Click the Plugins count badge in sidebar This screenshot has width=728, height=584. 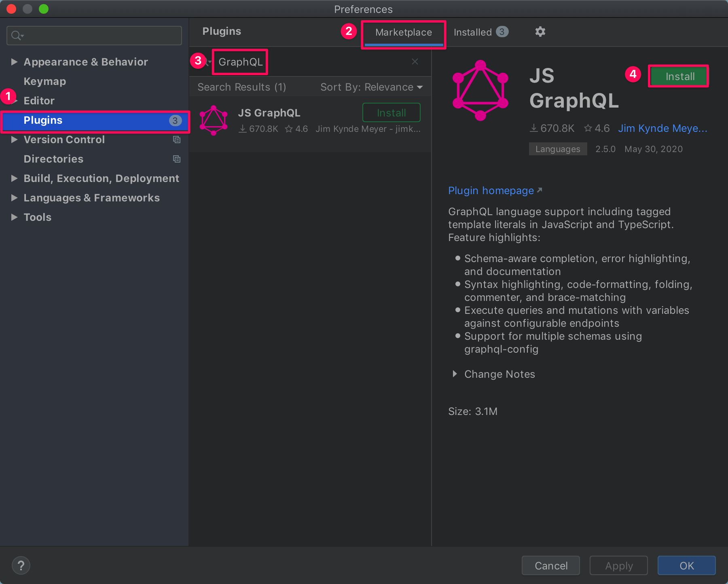175,121
